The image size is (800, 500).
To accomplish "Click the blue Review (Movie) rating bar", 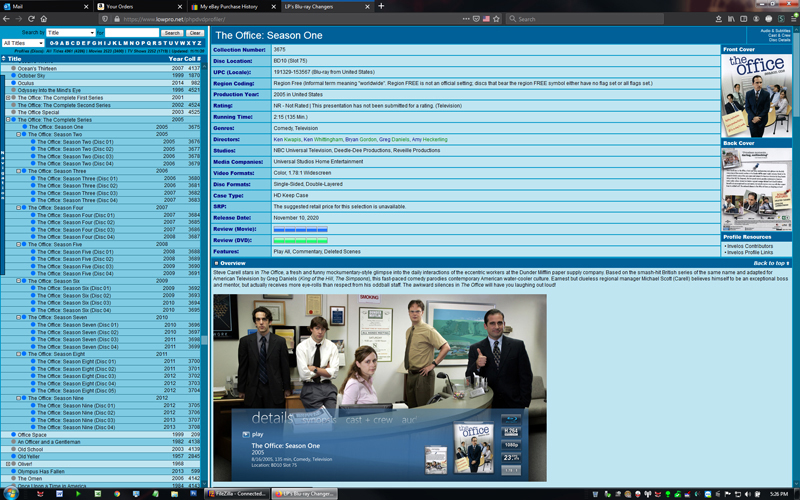I will click(301, 229).
